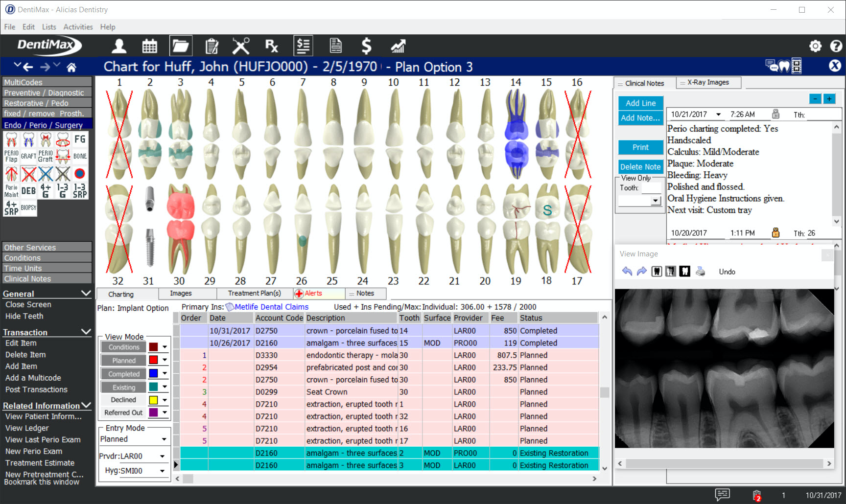Invert the X-ray using the black tooth icon
Viewport: 846px width, 504px height.
click(685, 271)
